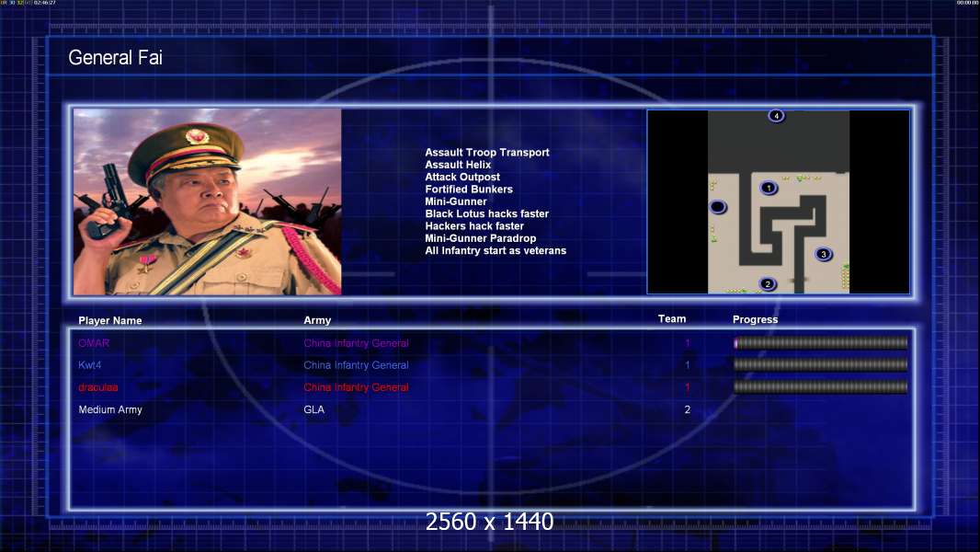The image size is (980, 552).
Task: Click OMAR's loading progress bar
Action: pos(821,342)
